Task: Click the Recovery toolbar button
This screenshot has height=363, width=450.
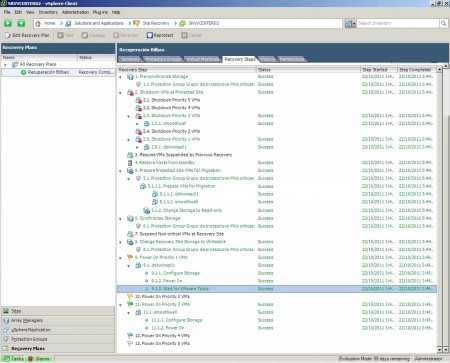Action: [x=126, y=35]
